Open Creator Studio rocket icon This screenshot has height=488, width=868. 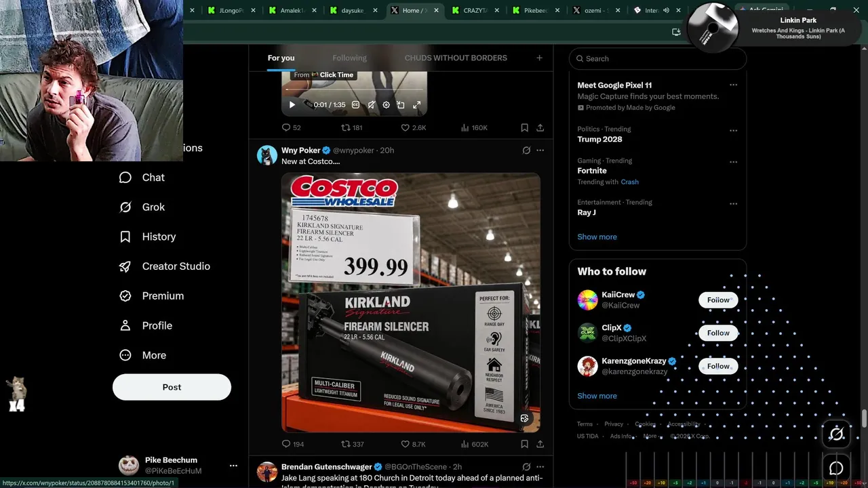[x=125, y=266]
